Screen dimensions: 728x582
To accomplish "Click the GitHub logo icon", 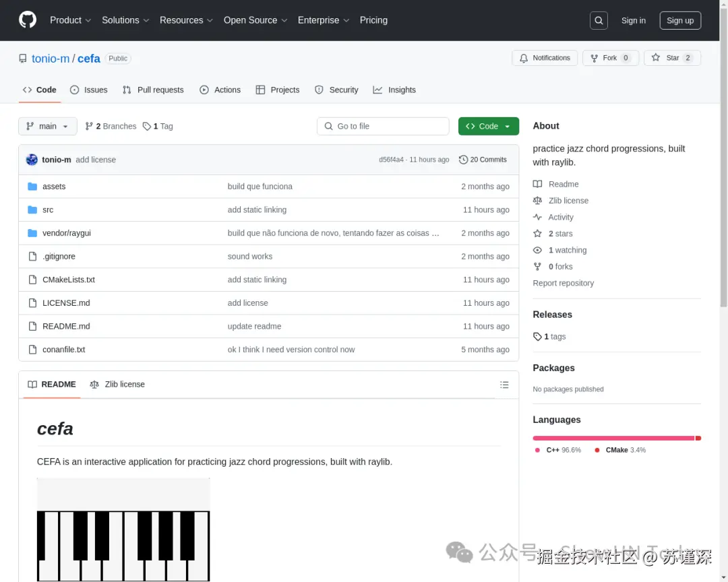I will point(28,20).
